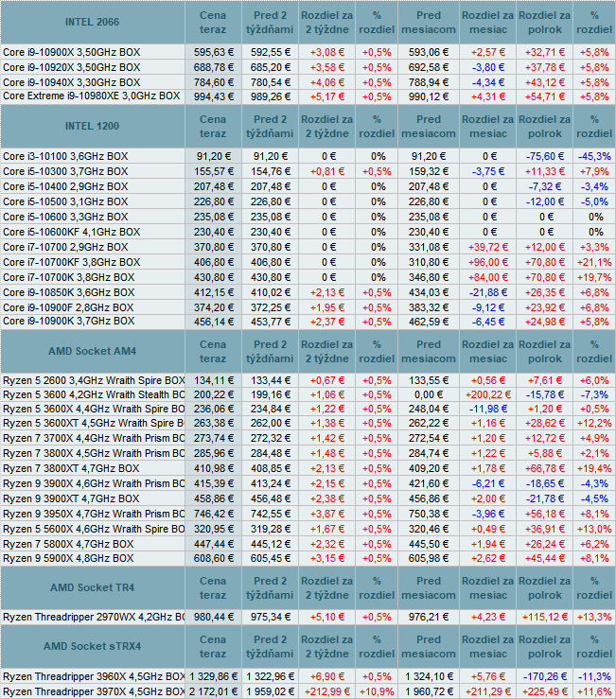
Task: Select the Ryzen 7 3800XT 4,7GHz BOX row
Action: tap(308, 469)
